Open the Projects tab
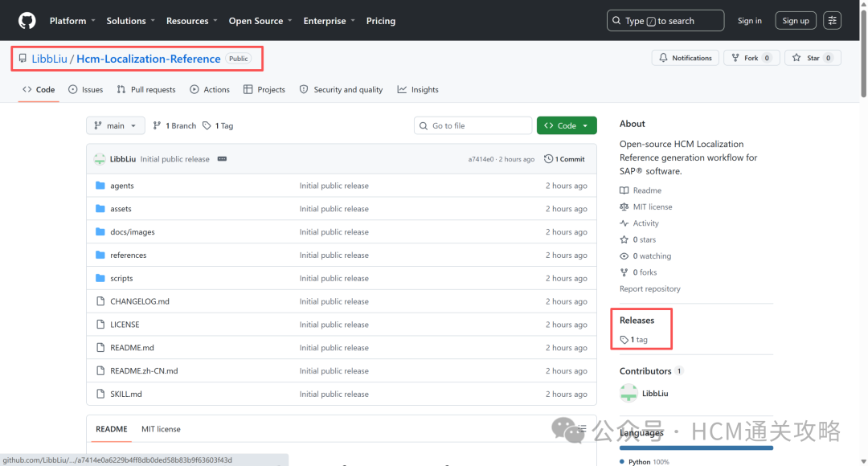This screenshot has width=868, height=466. coord(264,90)
